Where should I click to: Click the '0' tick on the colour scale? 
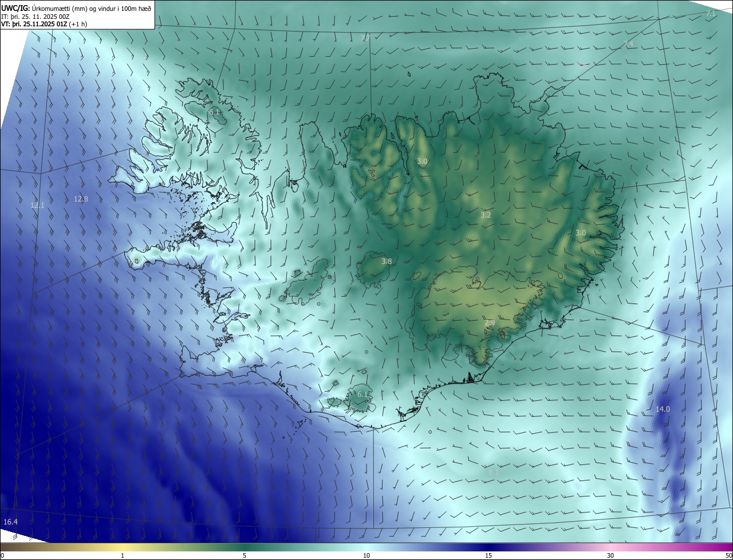(2, 556)
